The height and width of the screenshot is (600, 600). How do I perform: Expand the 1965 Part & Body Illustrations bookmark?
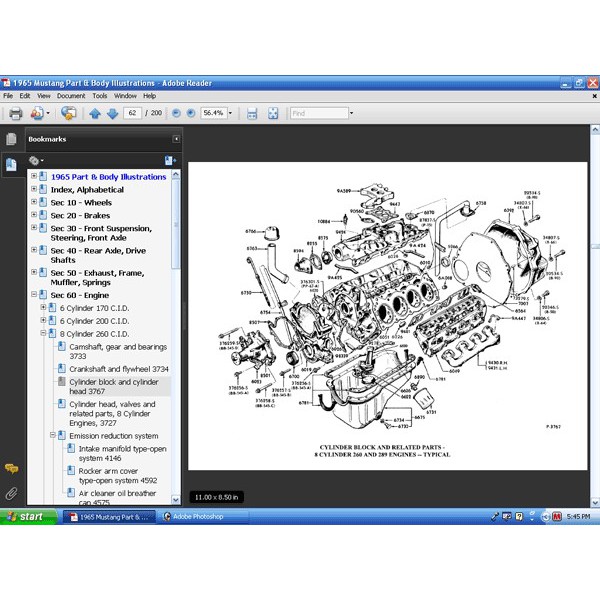(34, 176)
